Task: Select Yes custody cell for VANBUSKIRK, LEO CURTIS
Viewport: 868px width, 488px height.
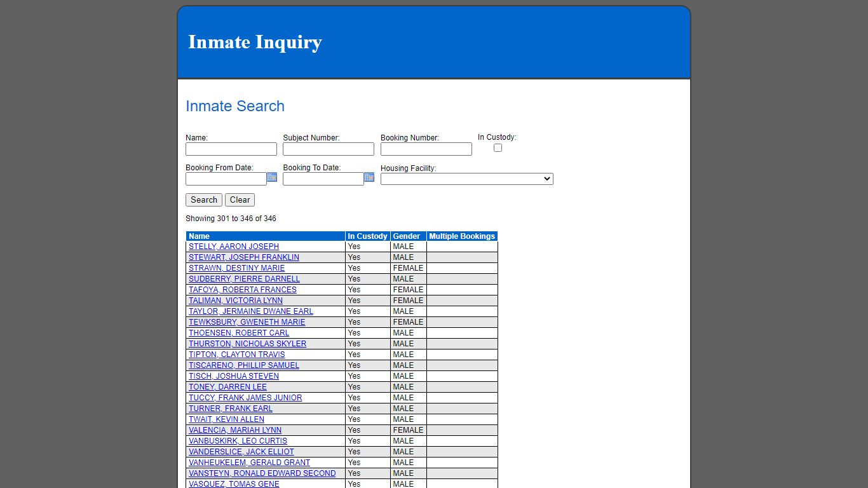Action: 367,441
